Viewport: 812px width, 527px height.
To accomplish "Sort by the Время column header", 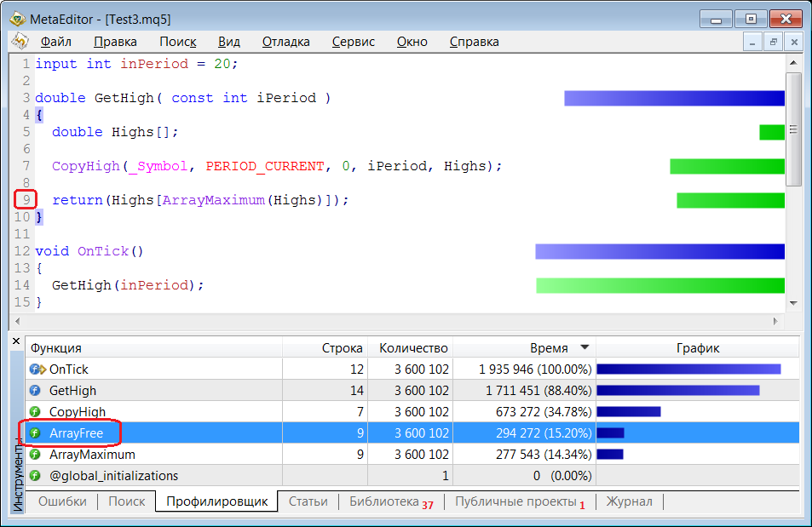I will (525, 348).
